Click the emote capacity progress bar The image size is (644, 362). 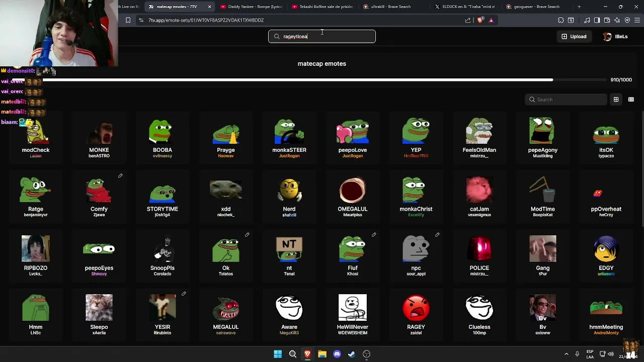pos(322,80)
